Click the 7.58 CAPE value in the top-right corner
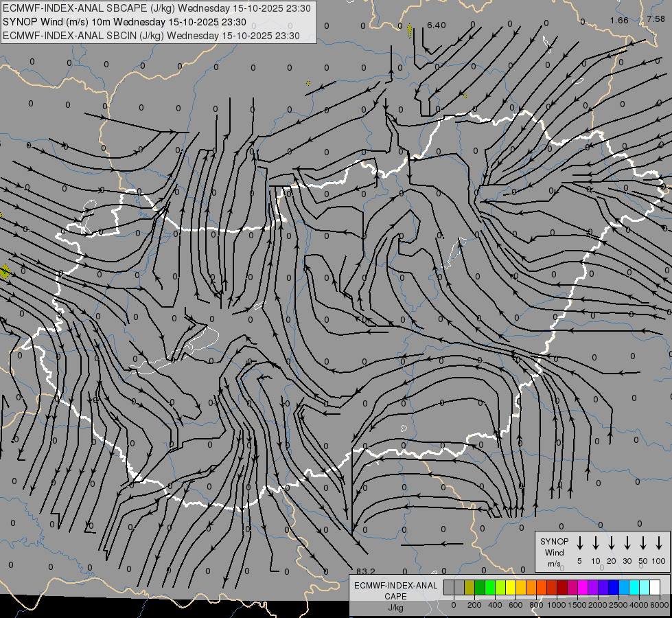 pyautogui.click(x=656, y=19)
